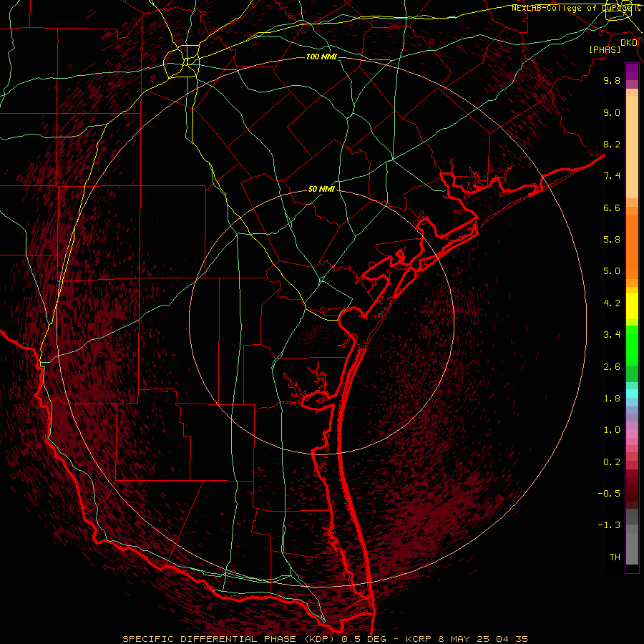This screenshot has width=644, height=644.
Task: Click the 3.4 value on the color scale
Action: click(x=612, y=335)
